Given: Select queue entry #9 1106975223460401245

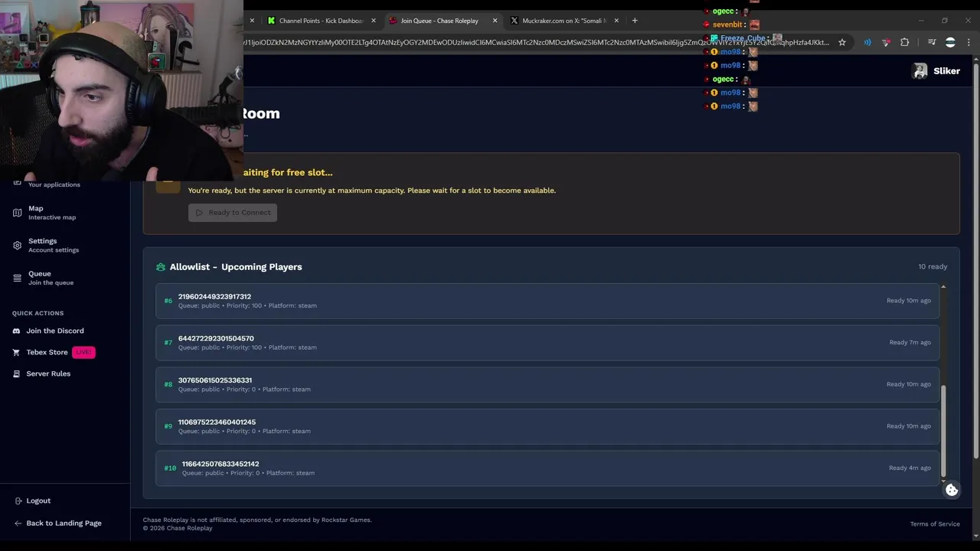Looking at the screenshot, I should (547, 426).
